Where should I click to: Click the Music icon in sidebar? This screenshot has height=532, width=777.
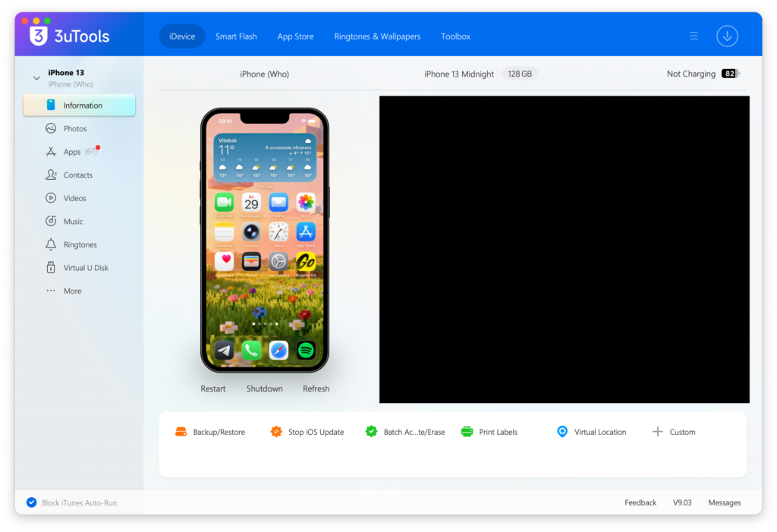(x=51, y=221)
